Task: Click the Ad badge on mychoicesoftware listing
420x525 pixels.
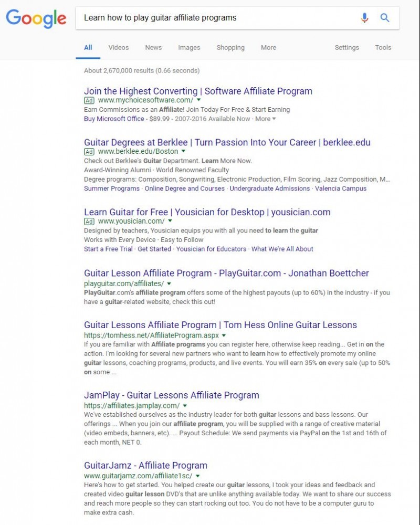Action: (89, 100)
